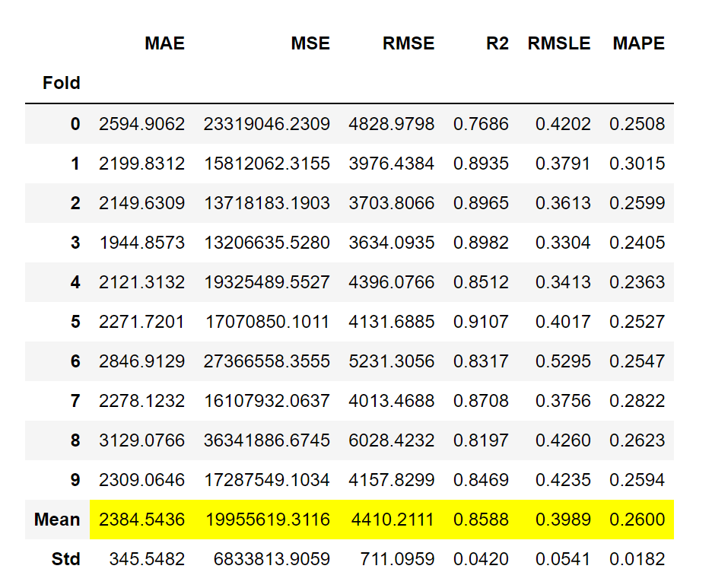Select Std MSE value 6833813.9059
The width and height of the screenshot is (712, 588).
tap(272, 559)
